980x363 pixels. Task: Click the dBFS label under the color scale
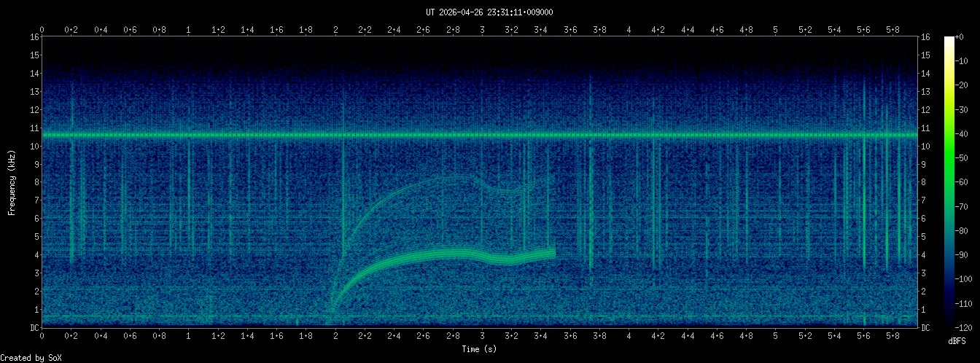point(957,341)
